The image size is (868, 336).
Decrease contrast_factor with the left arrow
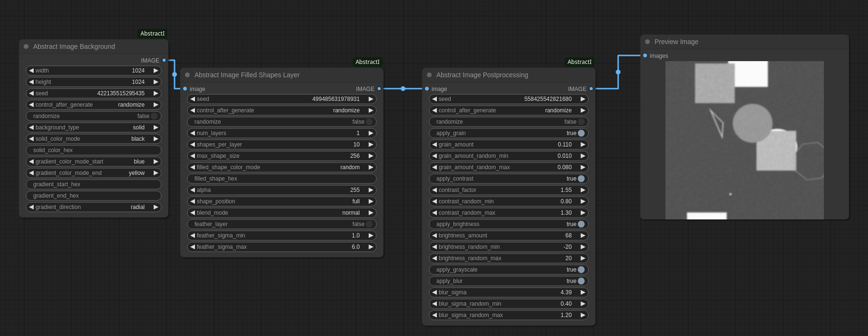coord(434,190)
